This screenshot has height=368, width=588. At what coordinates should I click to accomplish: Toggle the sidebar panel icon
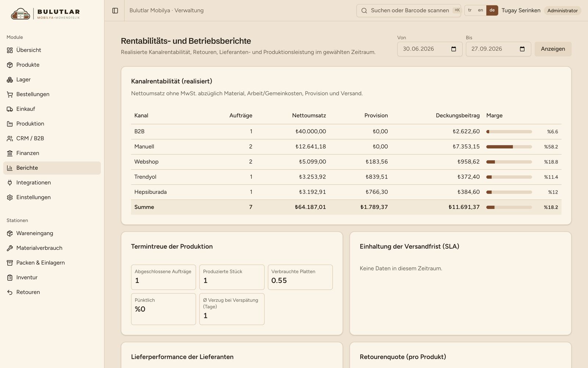(115, 11)
